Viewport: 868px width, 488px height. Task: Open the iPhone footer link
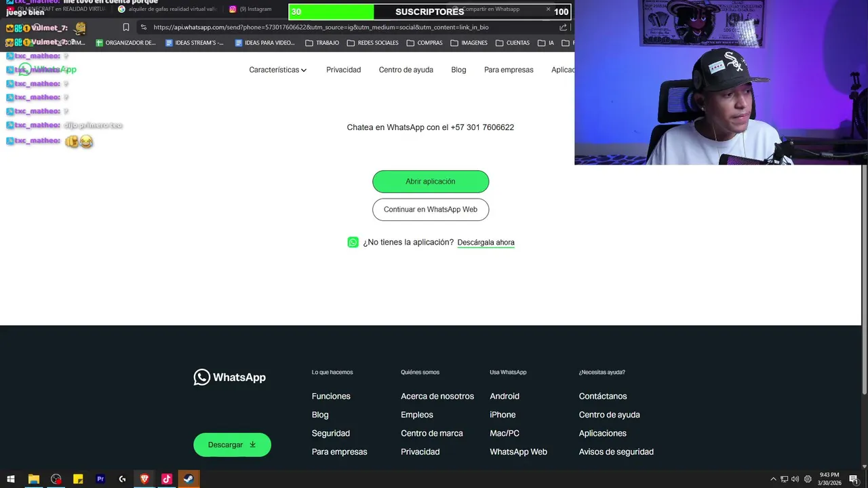click(502, 415)
